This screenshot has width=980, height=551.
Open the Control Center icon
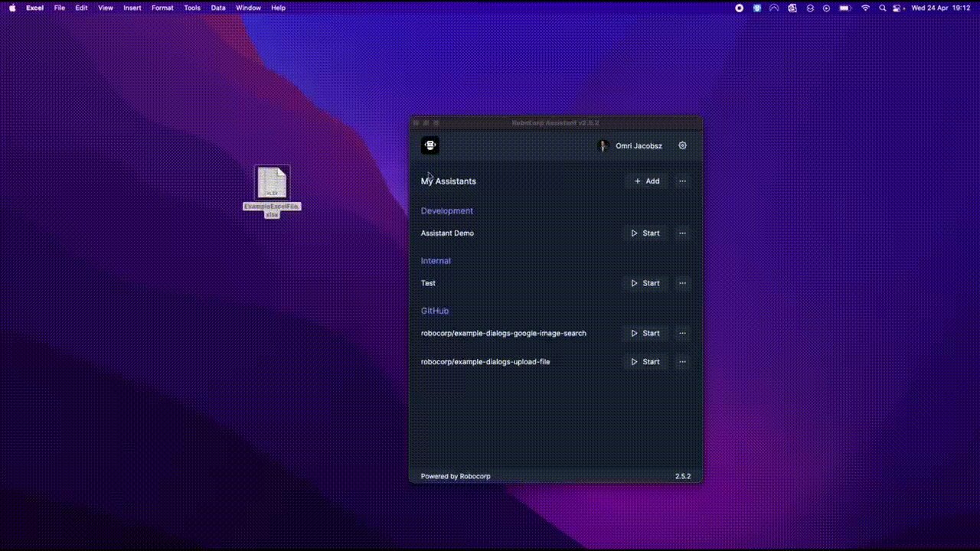pos(897,8)
